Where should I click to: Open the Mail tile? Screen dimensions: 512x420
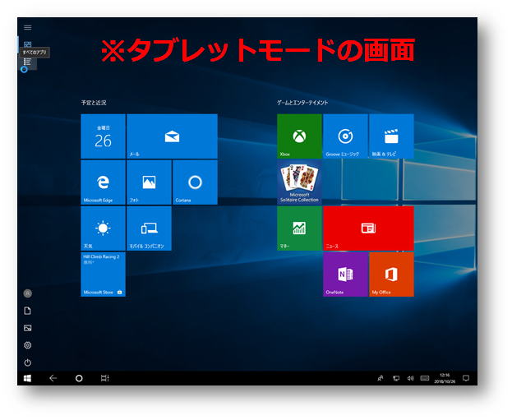172,136
